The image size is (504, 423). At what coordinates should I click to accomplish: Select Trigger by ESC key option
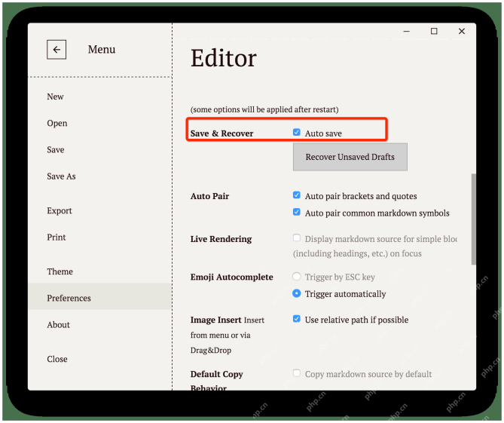pyautogui.click(x=297, y=276)
